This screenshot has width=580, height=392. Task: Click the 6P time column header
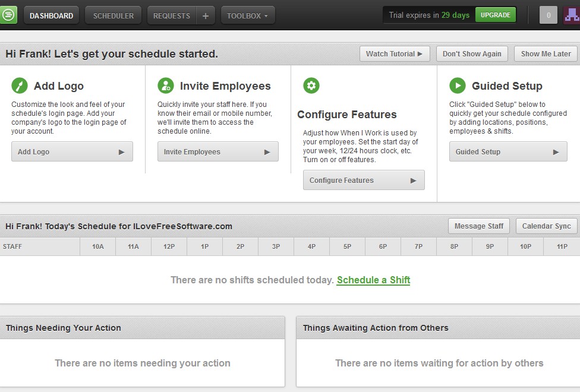[383, 246]
